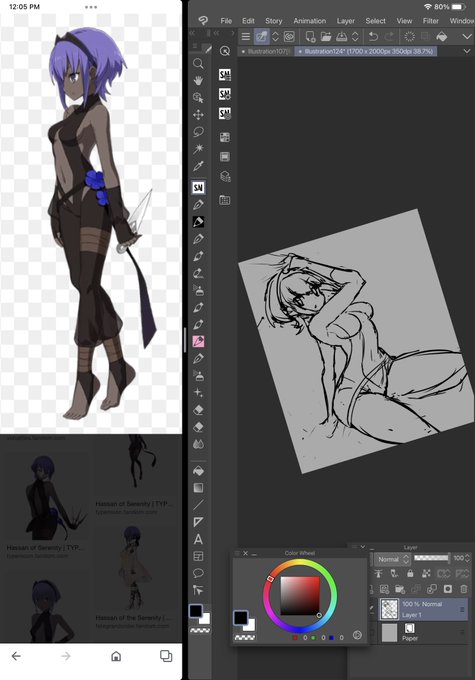Toggle layer mask icon in Layer panel
Screen dimensions: 475x680
pyautogui.click(x=448, y=589)
